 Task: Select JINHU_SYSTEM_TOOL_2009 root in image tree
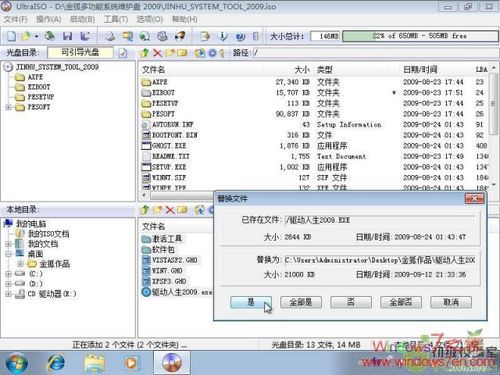coord(57,67)
